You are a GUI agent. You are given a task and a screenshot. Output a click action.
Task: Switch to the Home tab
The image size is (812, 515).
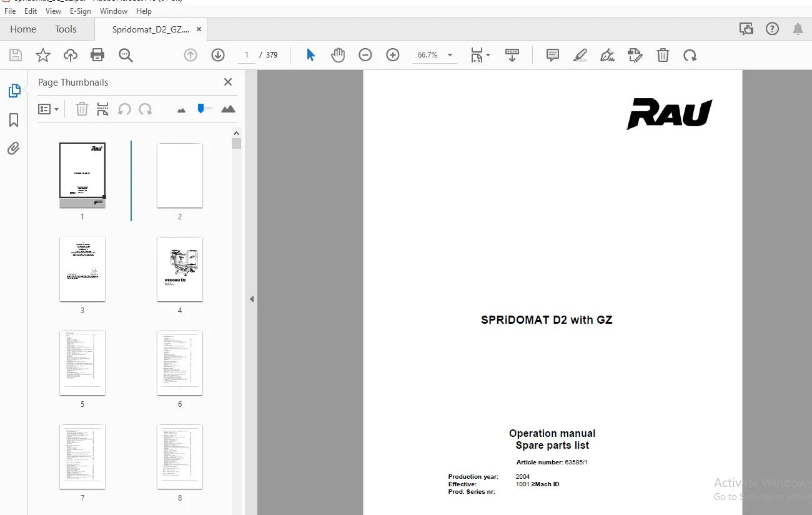(23, 29)
